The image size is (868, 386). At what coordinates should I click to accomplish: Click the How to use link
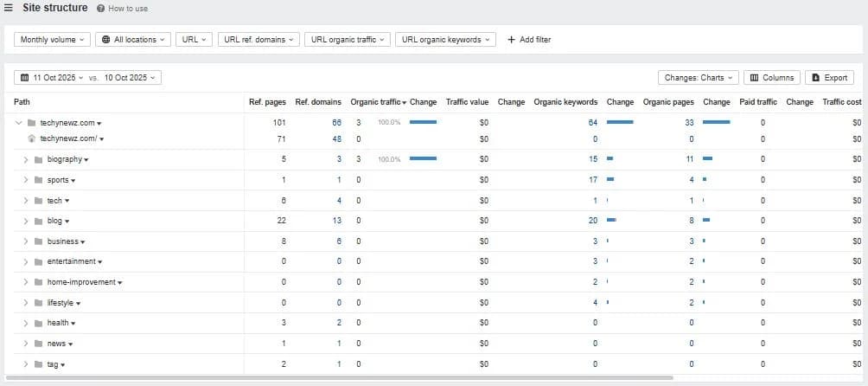[x=128, y=9]
